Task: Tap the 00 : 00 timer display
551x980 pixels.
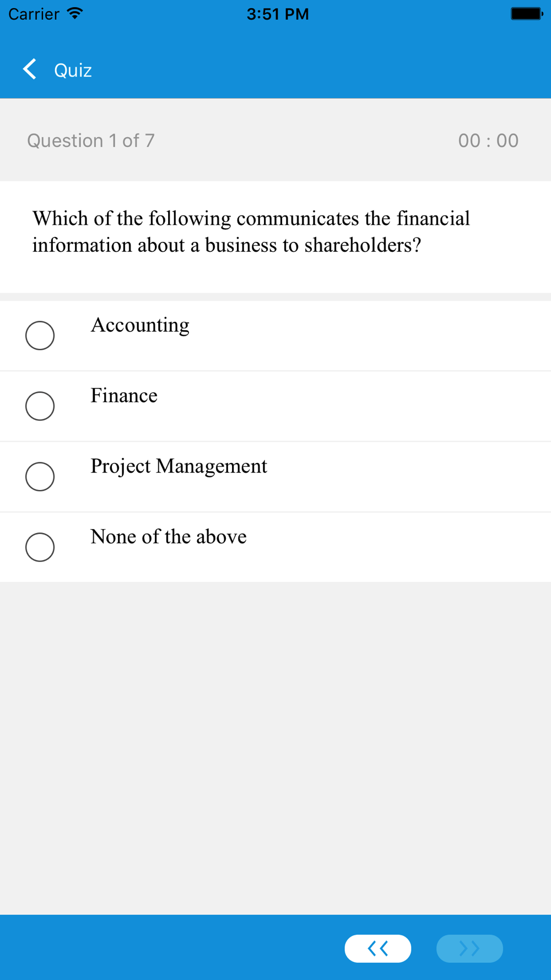Action: [x=488, y=141]
